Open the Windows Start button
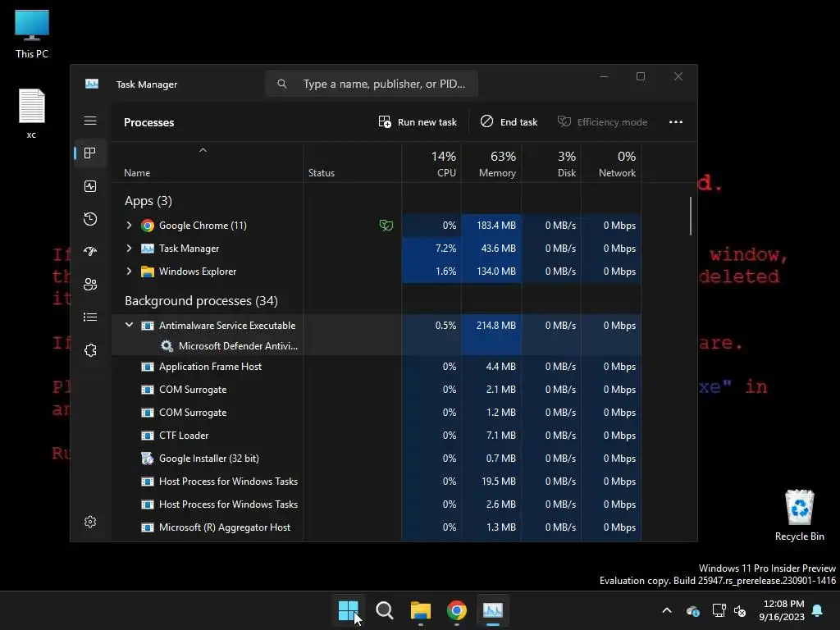The image size is (840, 630). point(348,609)
